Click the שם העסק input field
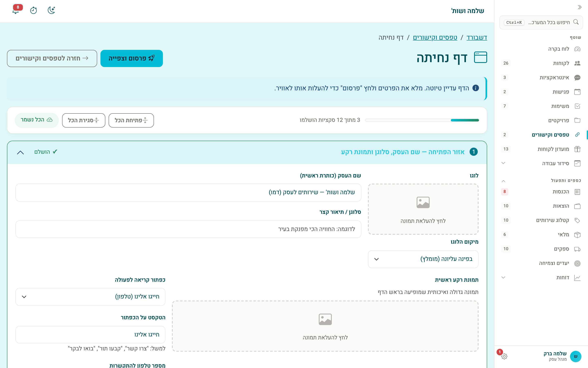This screenshot has width=588, height=368. pos(188,193)
